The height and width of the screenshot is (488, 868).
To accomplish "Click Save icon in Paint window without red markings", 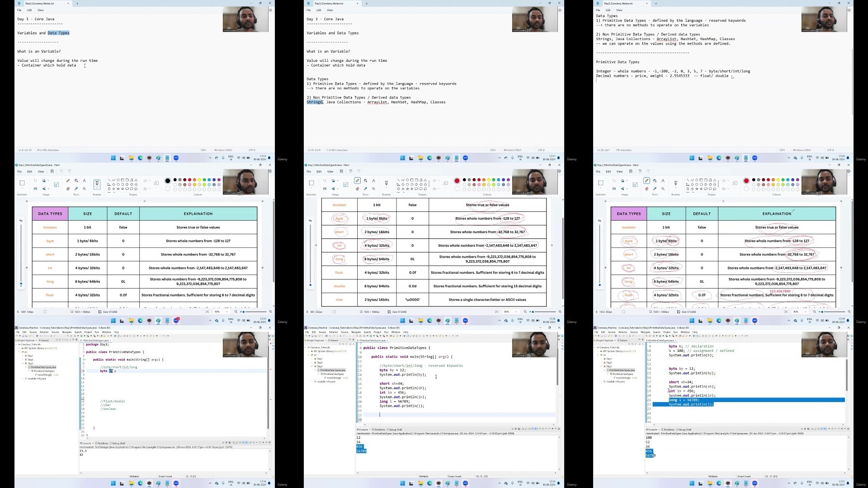I will [52, 171].
